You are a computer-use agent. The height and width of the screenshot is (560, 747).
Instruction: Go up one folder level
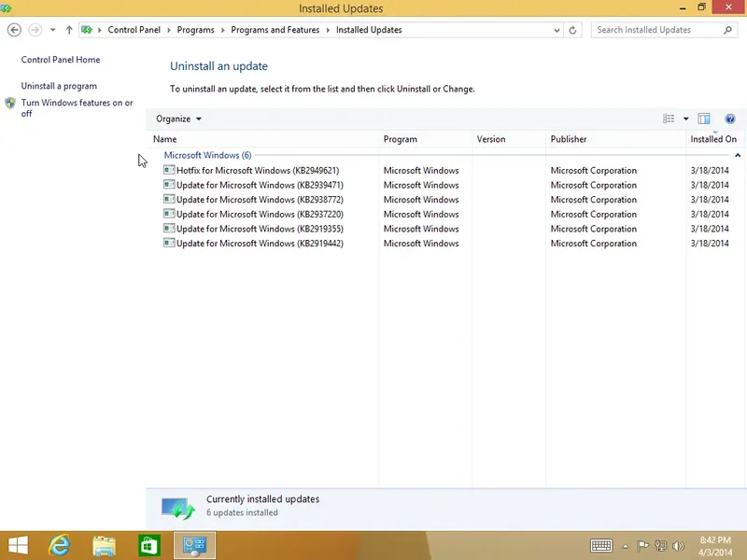tap(70, 29)
